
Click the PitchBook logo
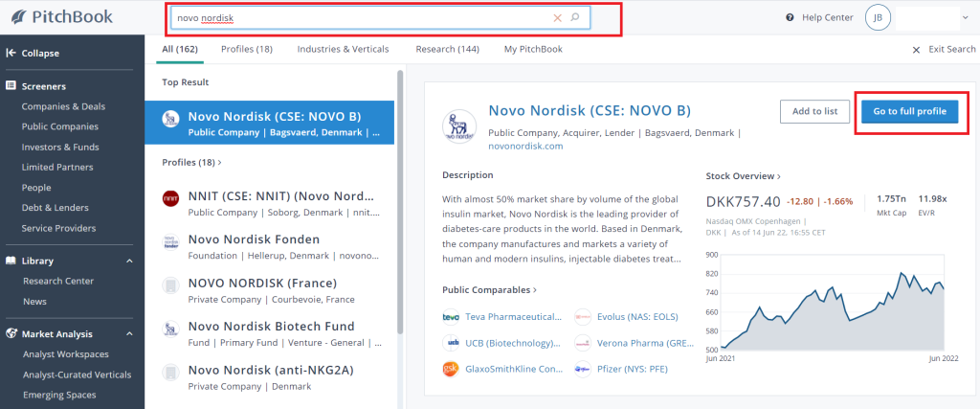pyautogui.click(x=61, y=17)
